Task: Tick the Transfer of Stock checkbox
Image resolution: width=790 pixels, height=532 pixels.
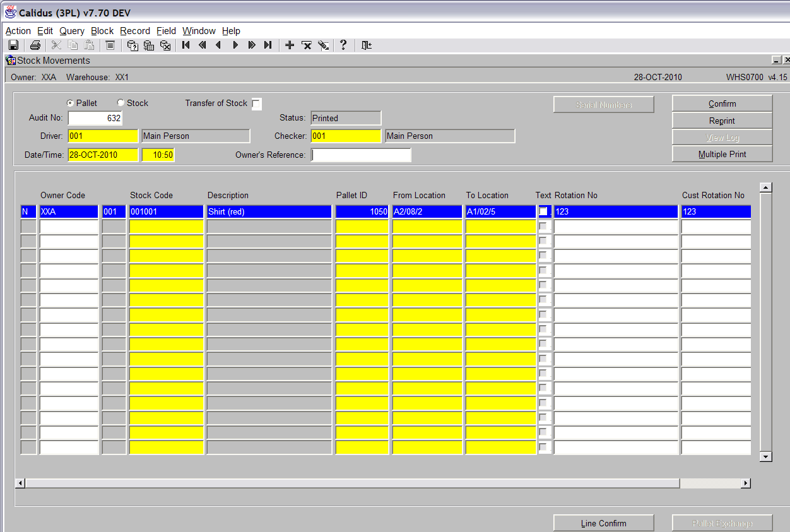Action: (x=256, y=104)
